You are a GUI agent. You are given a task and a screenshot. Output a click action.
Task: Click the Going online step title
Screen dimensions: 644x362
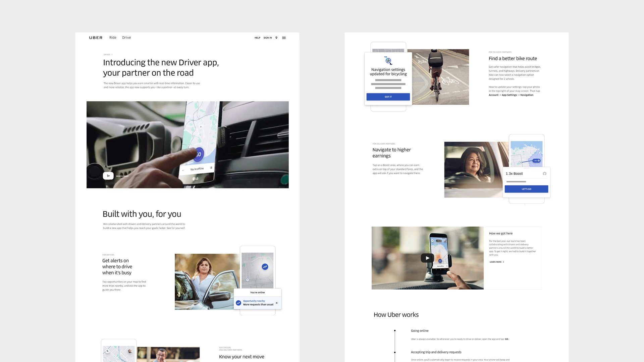[x=420, y=331]
